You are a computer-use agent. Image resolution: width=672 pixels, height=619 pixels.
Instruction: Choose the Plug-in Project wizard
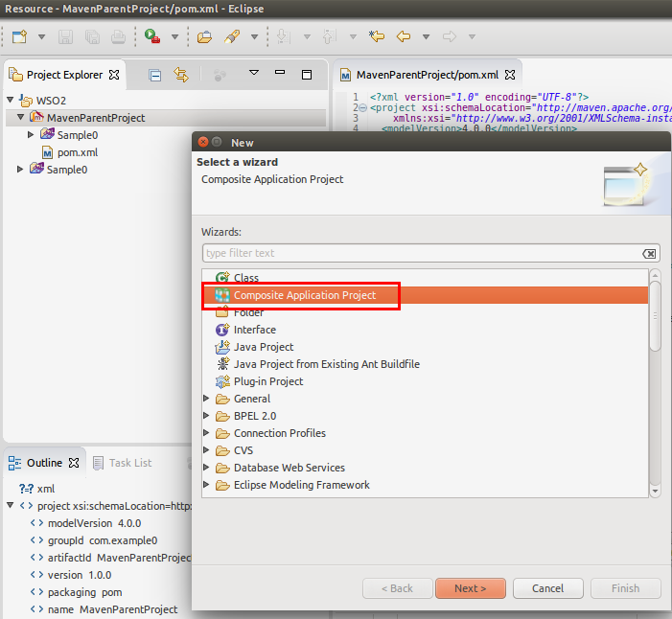(x=267, y=381)
